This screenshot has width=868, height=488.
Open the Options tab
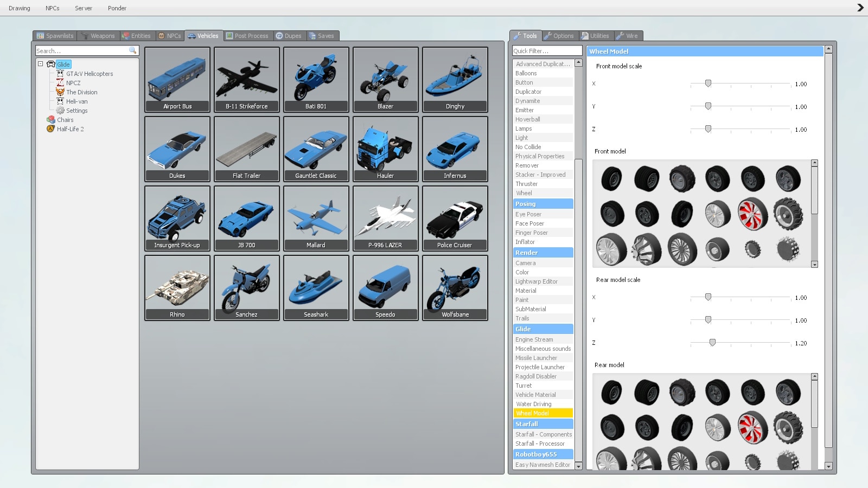coord(559,36)
